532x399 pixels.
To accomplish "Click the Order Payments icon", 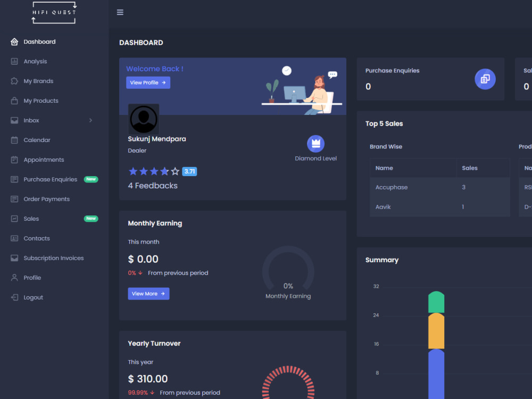I will click(14, 199).
